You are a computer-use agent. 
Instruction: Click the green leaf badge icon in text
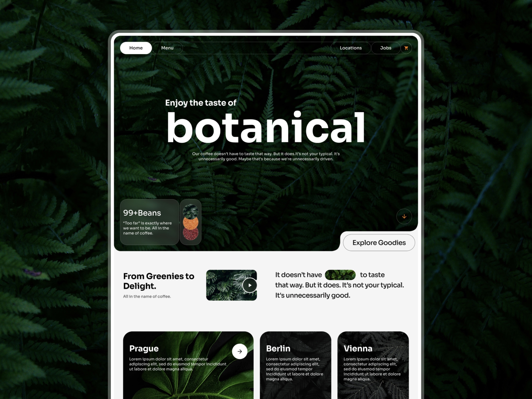[x=339, y=276]
